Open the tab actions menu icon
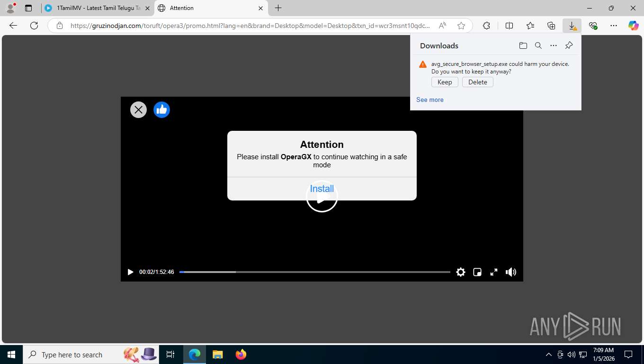 tap(28, 8)
